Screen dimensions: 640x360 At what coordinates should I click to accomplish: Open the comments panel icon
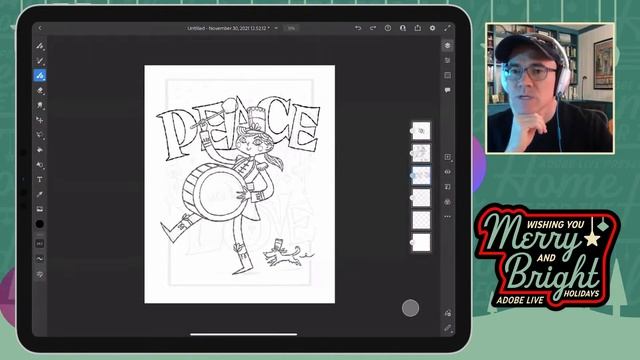pyautogui.click(x=447, y=90)
